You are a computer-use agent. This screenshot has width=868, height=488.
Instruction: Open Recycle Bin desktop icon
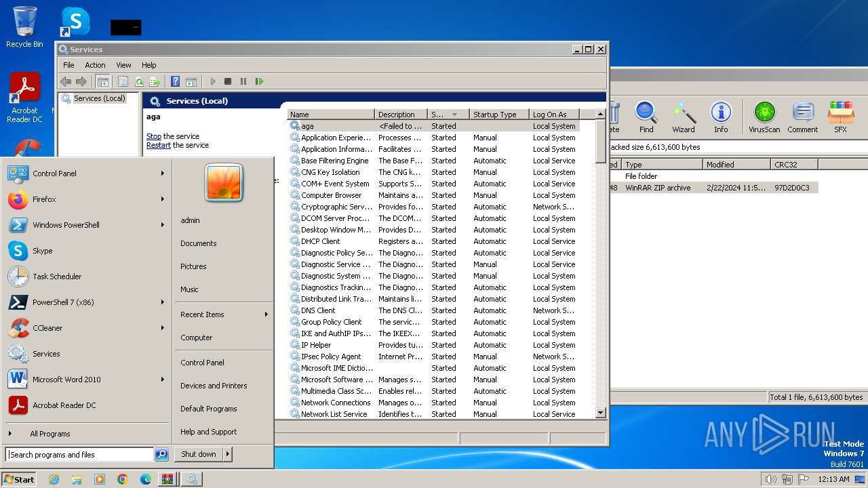(24, 27)
